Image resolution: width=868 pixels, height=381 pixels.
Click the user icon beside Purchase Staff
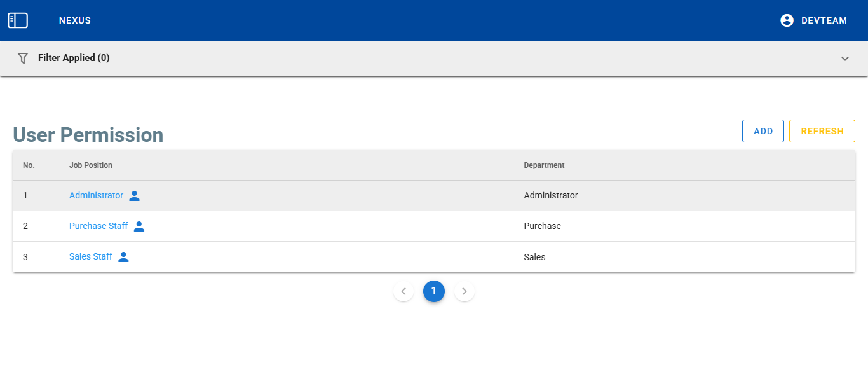139,226
